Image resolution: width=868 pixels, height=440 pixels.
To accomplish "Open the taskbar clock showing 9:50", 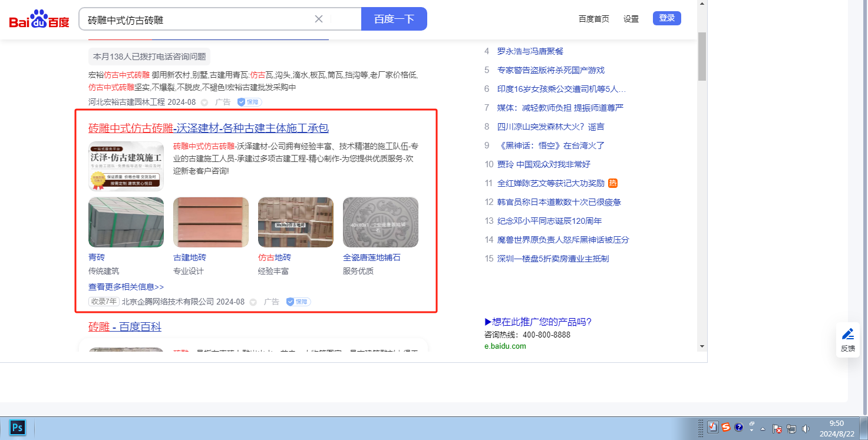I will click(837, 428).
